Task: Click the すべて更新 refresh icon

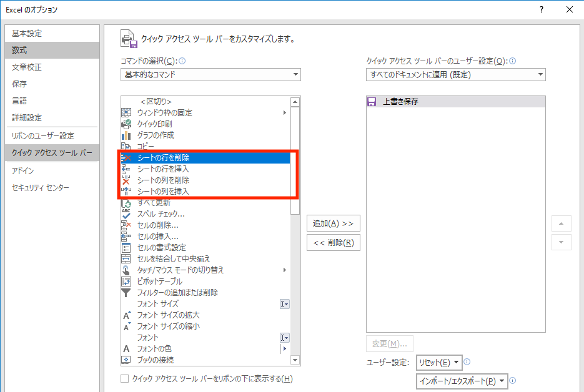Action: (126, 203)
